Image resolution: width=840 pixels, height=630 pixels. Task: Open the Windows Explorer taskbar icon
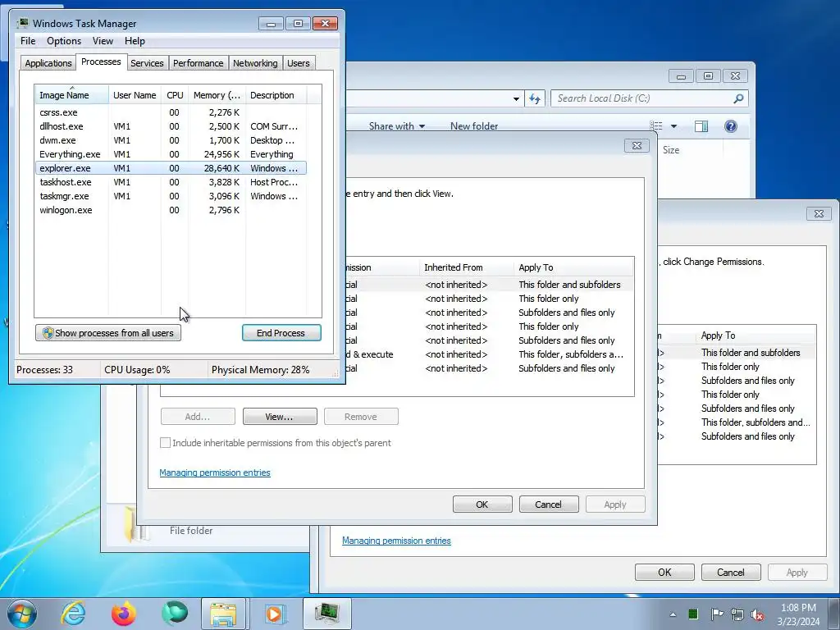(x=223, y=614)
